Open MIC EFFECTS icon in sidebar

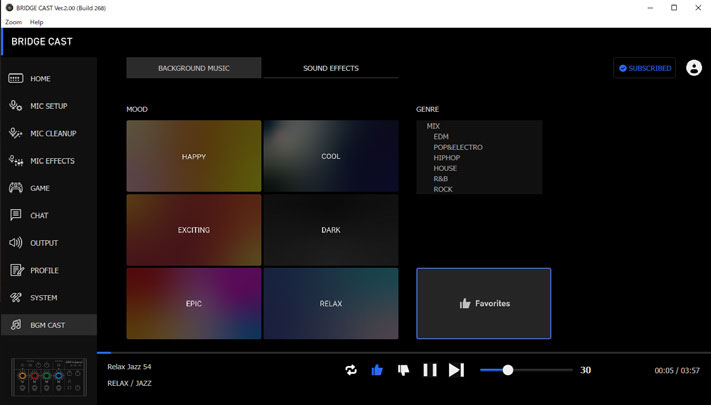16,161
